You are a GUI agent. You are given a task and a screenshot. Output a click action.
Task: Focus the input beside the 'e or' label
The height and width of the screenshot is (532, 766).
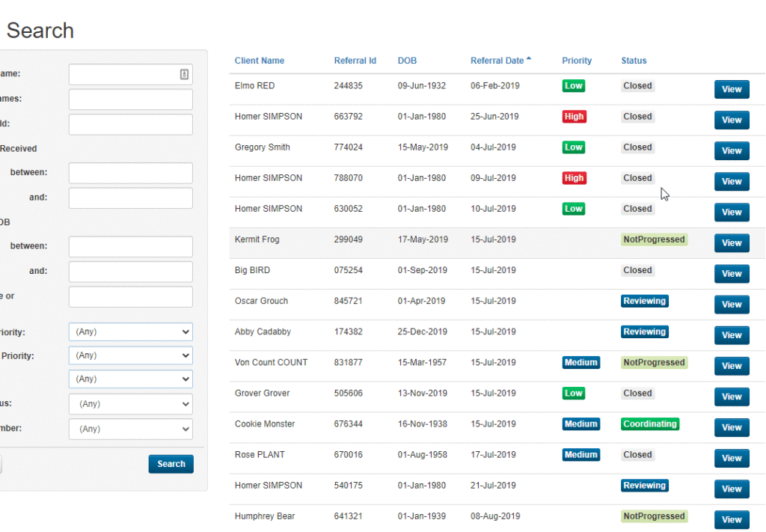click(x=130, y=296)
